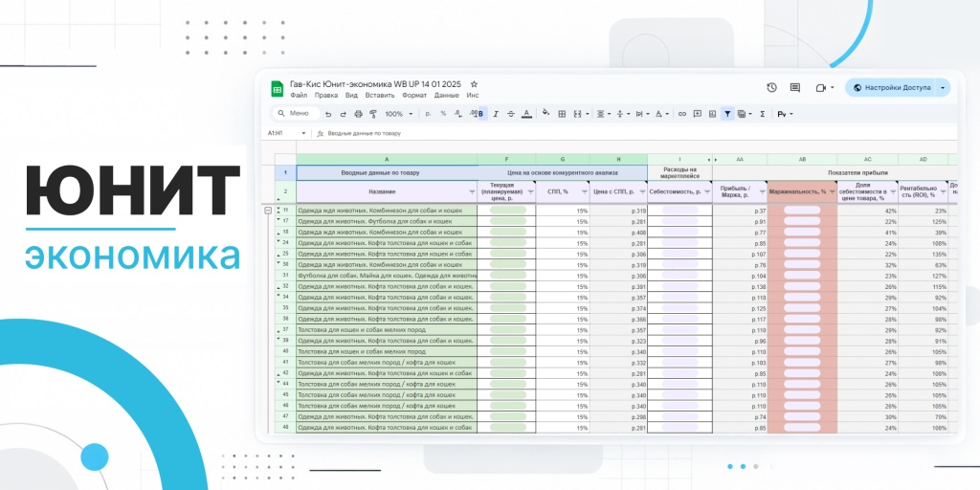Screen dimensions: 980x490
Task: Insert a comment from toolbar
Action: [698, 114]
